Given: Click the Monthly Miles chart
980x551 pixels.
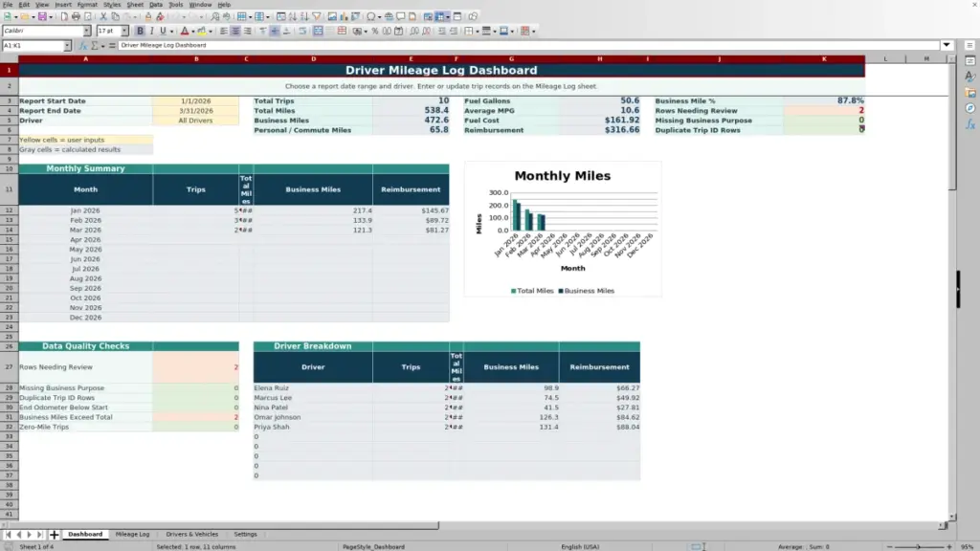Looking at the screenshot, I should (x=563, y=229).
